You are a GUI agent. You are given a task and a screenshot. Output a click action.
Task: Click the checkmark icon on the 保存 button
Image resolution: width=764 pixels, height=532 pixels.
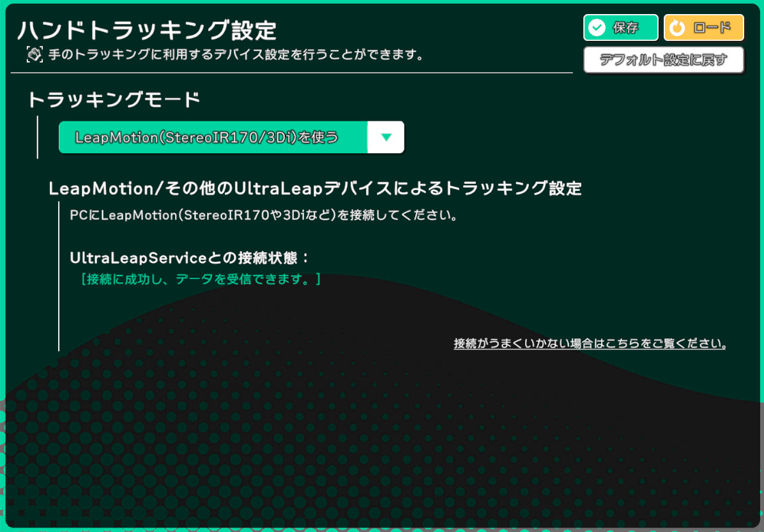[597, 27]
